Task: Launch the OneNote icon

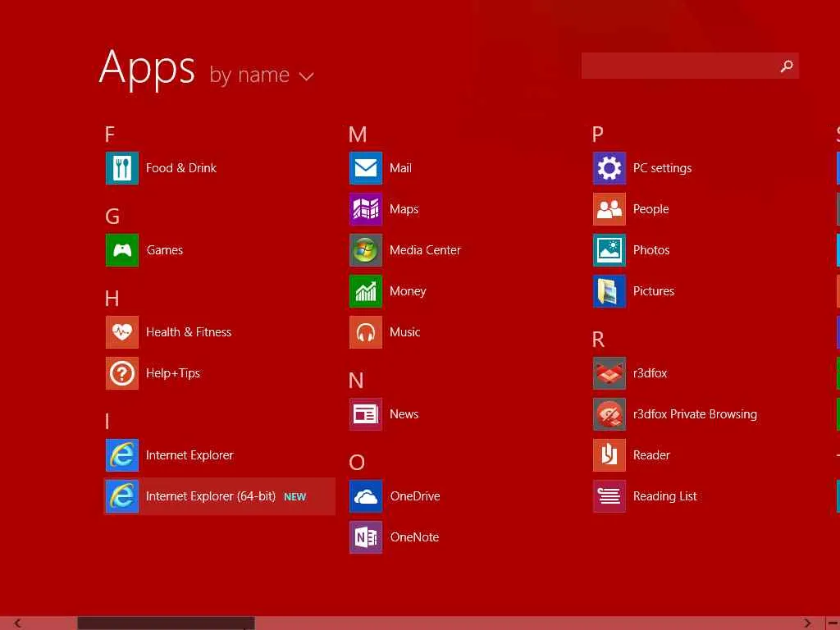Action: coord(366,537)
